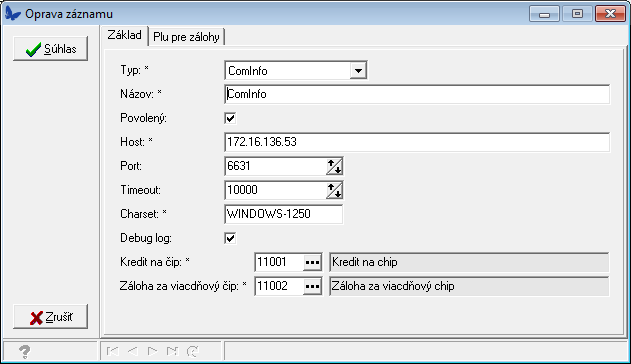Go to previous record navigation icon

click(x=132, y=351)
